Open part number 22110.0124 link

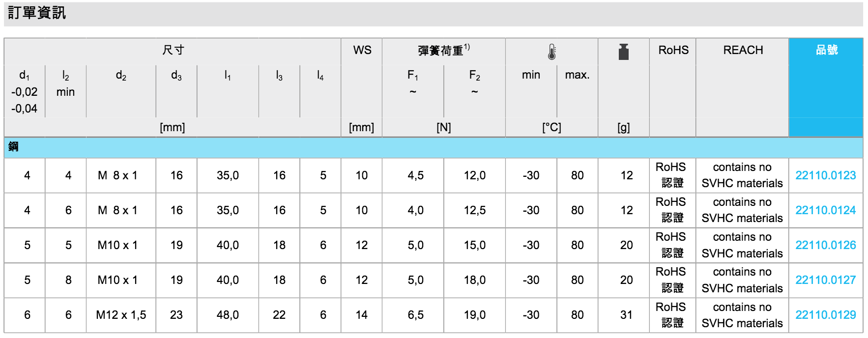tap(825, 210)
